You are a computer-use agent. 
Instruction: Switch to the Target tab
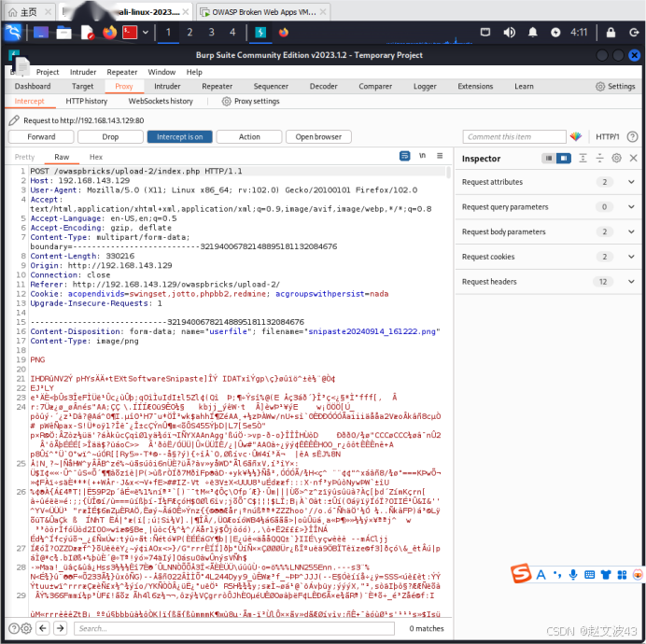[x=82, y=86]
